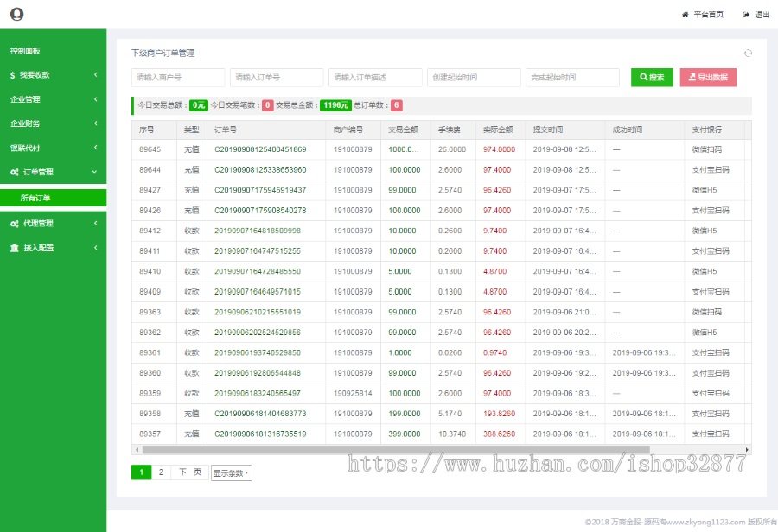
Task: Open 企业管理 menu item text
Action: (25, 99)
